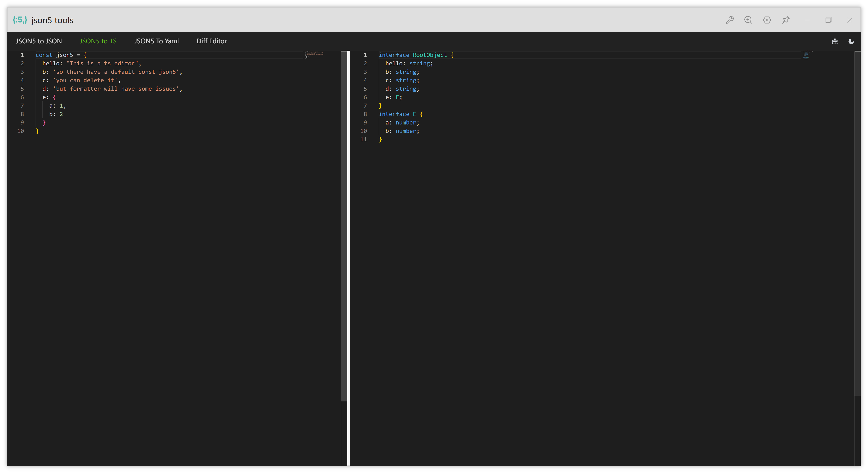Image resolution: width=868 pixels, height=473 pixels.
Task: Click 'but formatter will have some issues' string
Action: click(x=116, y=89)
